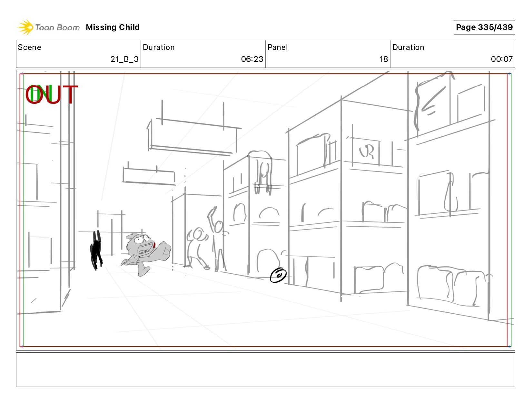Click the empty notes box below the panel
Screen dimensions: 532x411
[x=266, y=370]
